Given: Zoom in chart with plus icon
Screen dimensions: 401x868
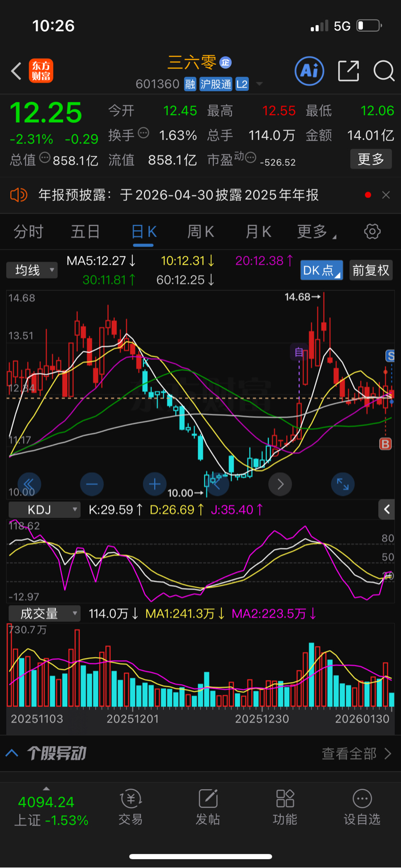Looking at the screenshot, I should click(155, 484).
